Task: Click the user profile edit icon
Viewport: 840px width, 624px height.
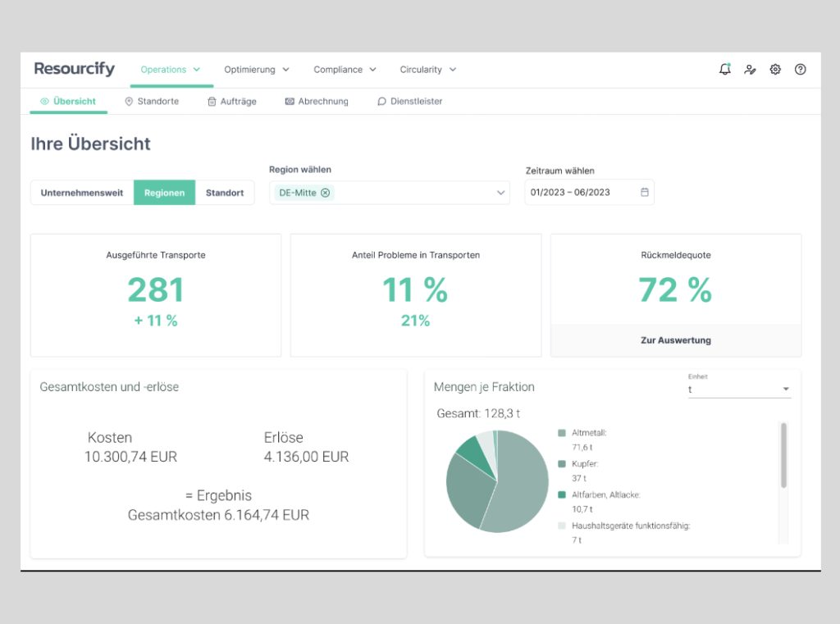Action: [x=750, y=70]
